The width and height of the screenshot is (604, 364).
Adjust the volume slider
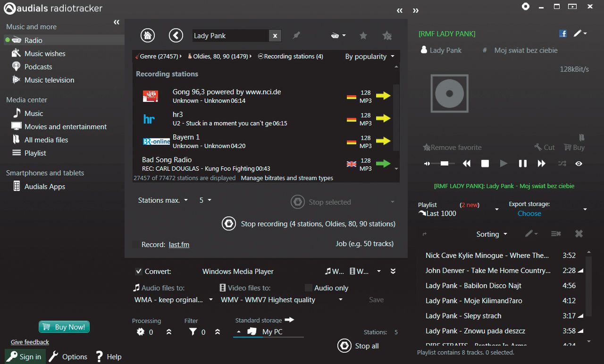click(443, 163)
